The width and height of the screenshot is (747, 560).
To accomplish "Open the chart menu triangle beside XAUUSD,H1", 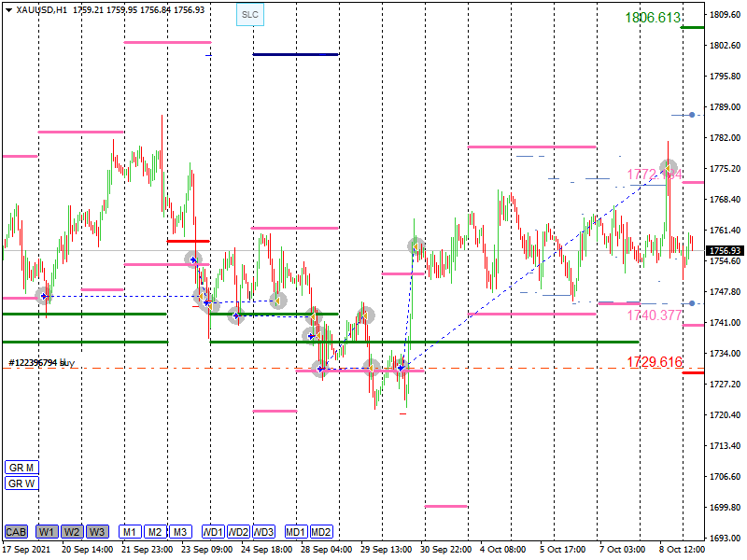I will [x=8, y=10].
